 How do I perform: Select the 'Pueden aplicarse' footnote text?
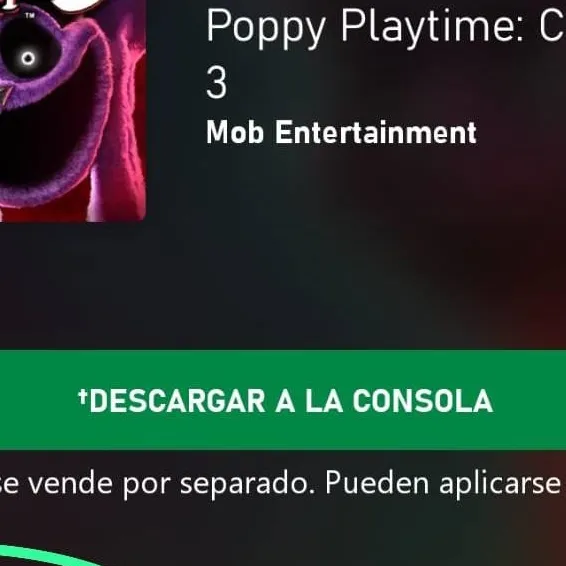pyautogui.click(x=443, y=484)
